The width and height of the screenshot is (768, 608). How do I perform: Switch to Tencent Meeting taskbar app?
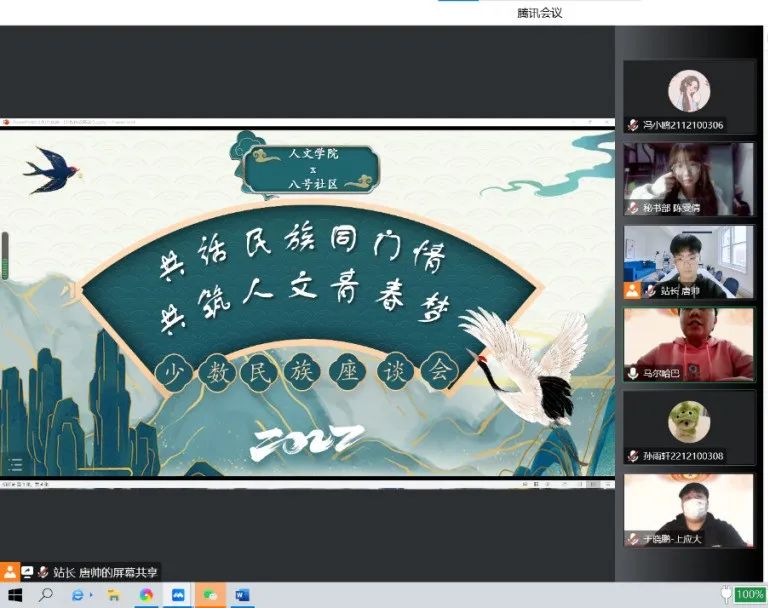pyautogui.click(x=178, y=595)
